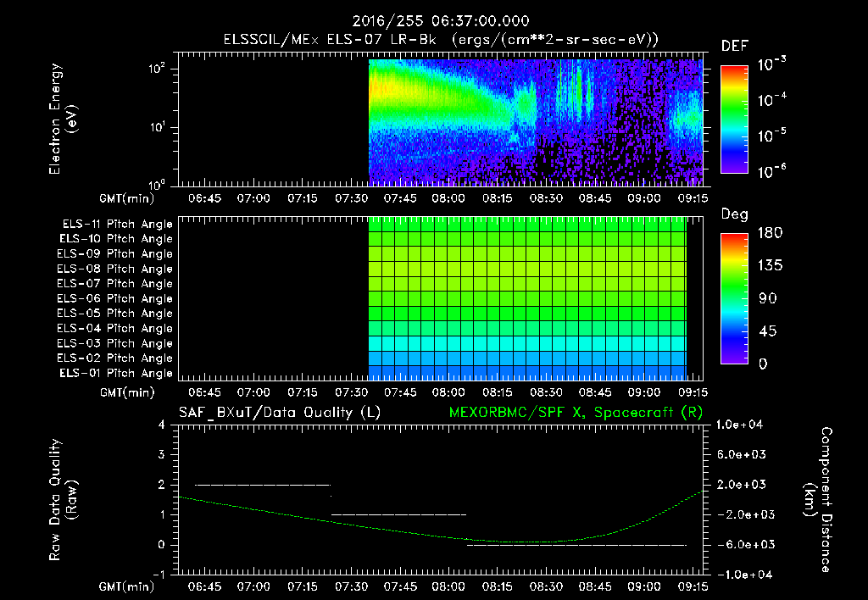Click the '10¹' electron energy axis tick

click(x=157, y=127)
